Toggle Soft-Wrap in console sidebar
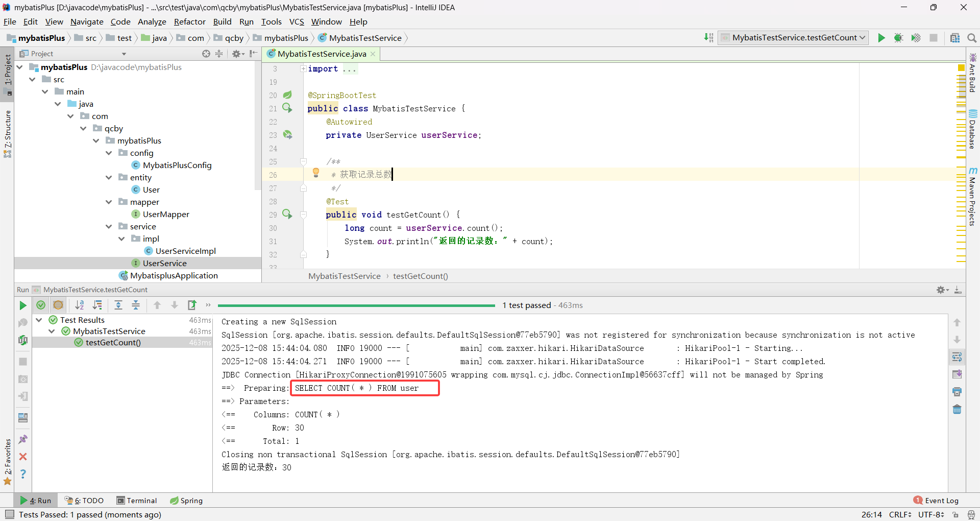 click(957, 357)
